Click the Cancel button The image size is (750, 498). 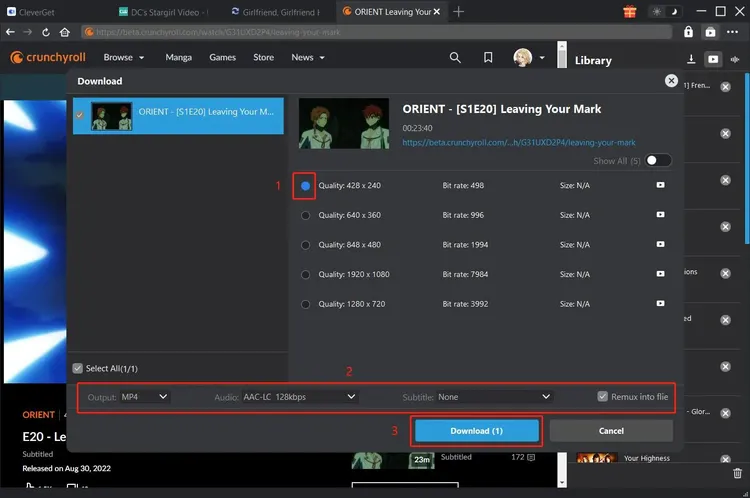[611, 431]
